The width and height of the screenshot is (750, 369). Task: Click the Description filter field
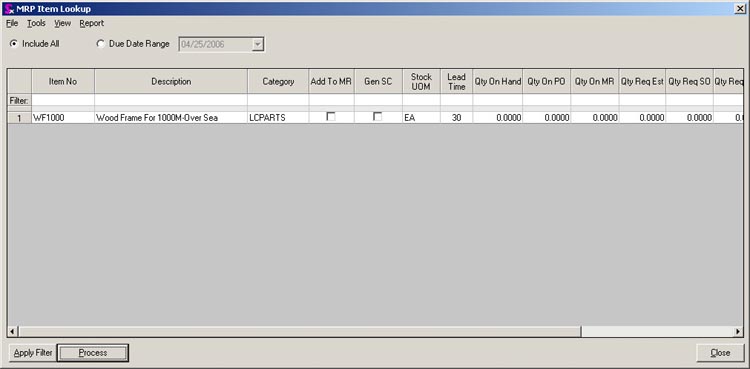tap(171, 101)
